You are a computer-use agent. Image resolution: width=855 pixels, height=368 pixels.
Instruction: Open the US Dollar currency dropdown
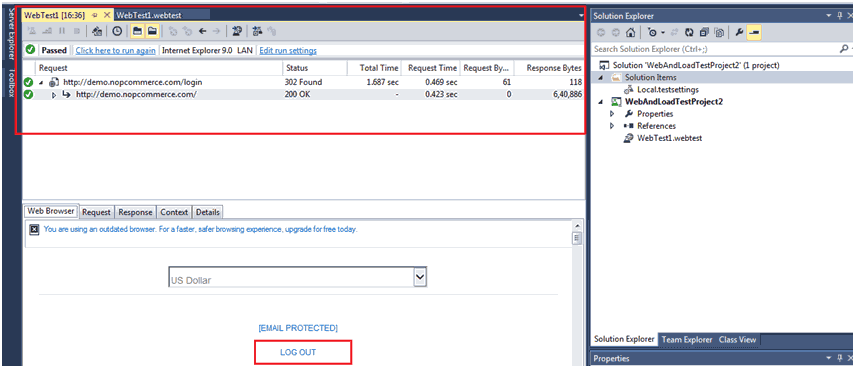420,277
